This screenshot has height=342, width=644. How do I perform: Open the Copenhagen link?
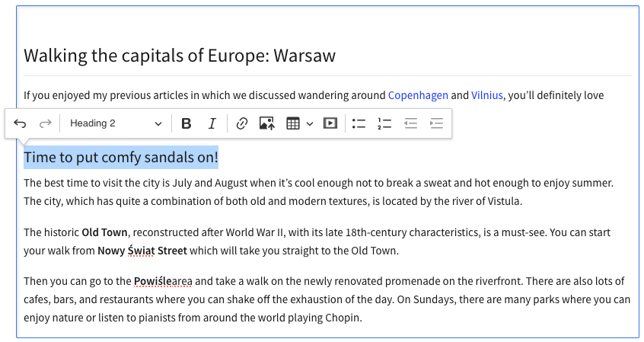pyautogui.click(x=418, y=95)
